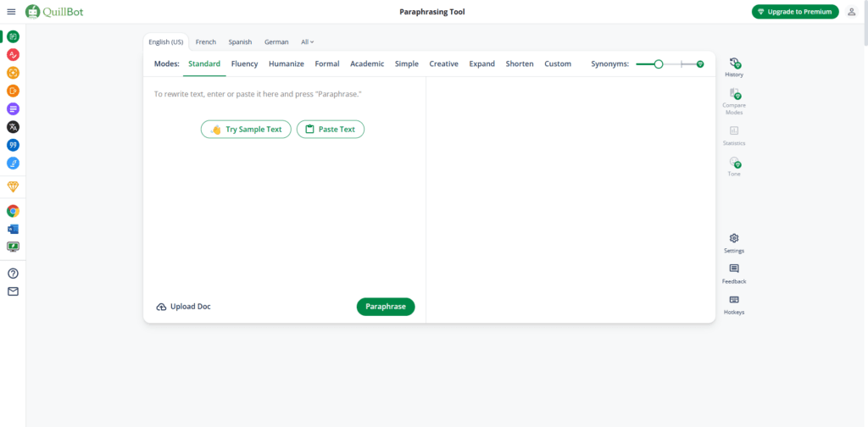Click the Synonyms slider handle
868x427 pixels.
click(658, 64)
